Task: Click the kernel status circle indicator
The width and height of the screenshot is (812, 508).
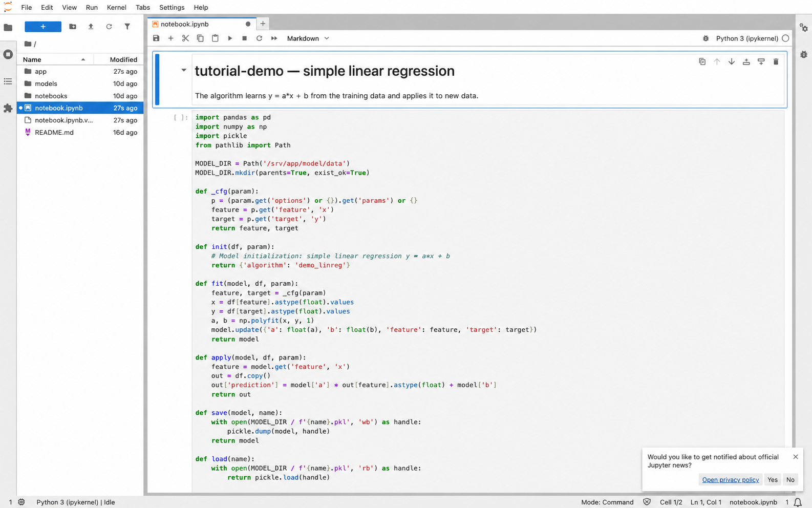Action: (785, 38)
